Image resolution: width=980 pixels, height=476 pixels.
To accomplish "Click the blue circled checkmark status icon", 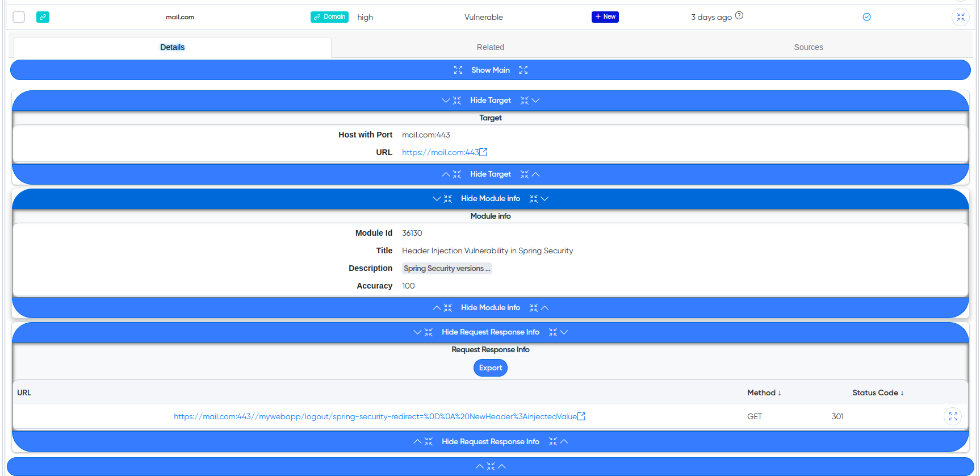I will (x=866, y=17).
